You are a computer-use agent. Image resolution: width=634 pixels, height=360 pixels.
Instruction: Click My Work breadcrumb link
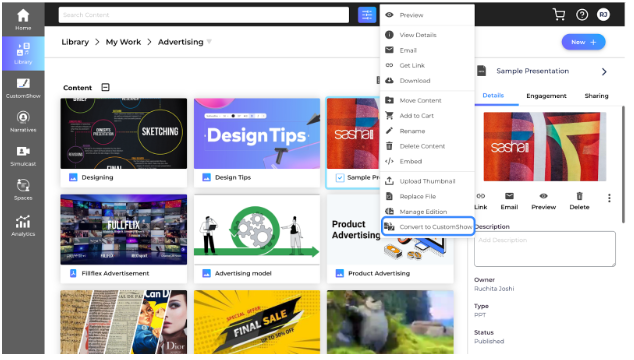(x=123, y=42)
